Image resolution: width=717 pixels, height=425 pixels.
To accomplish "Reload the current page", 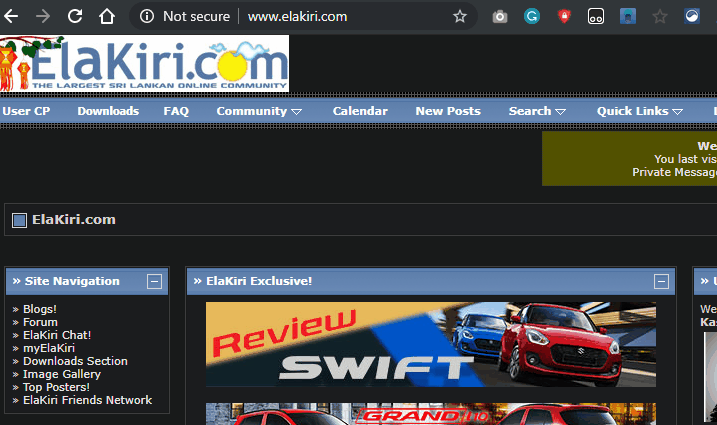I will 75,16.
